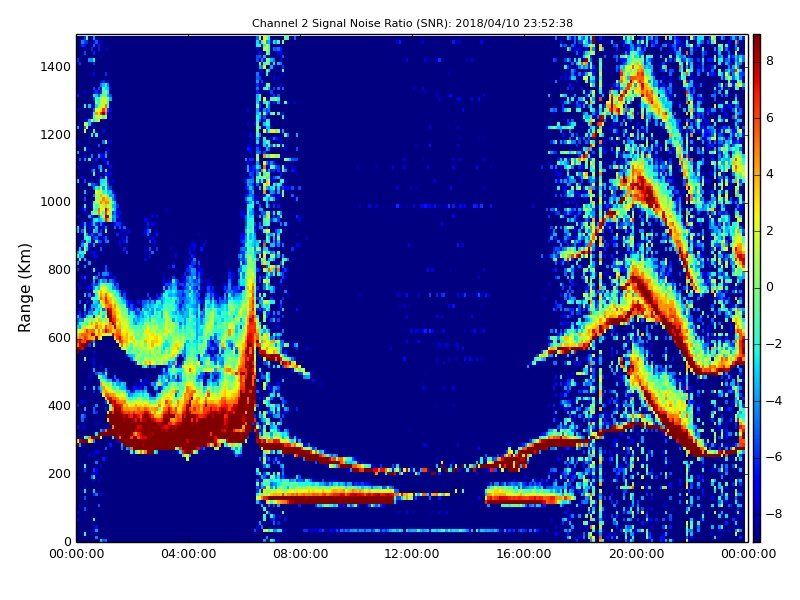This screenshot has width=800, height=600.
Task: Click the SNR colorbar strip
Action: point(757,288)
